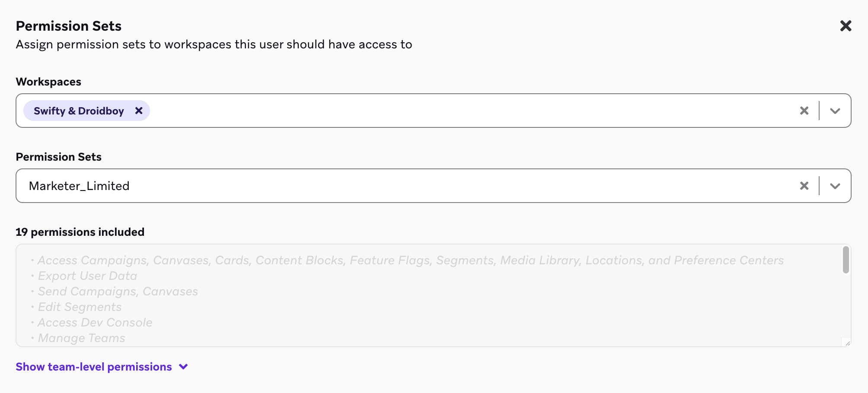The width and height of the screenshot is (868, 393).
Task: Click the Export User Data permission line
Action: pos(87,276)
